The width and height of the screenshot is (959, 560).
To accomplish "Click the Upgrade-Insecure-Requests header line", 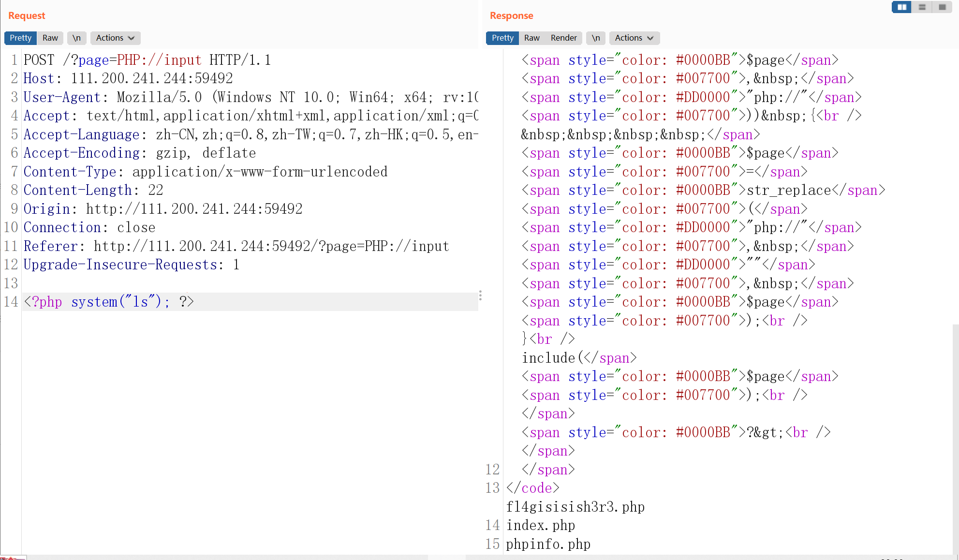I will click(132, 265).
